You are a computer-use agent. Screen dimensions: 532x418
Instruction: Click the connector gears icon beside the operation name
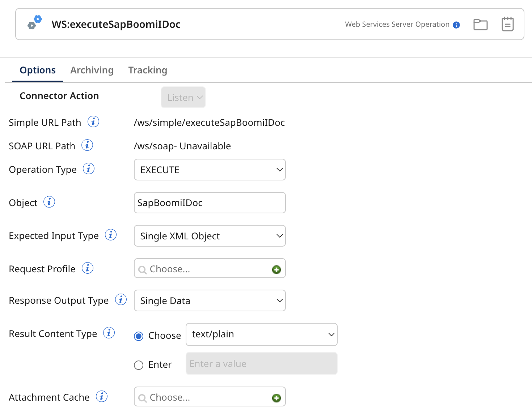[34, 22]
